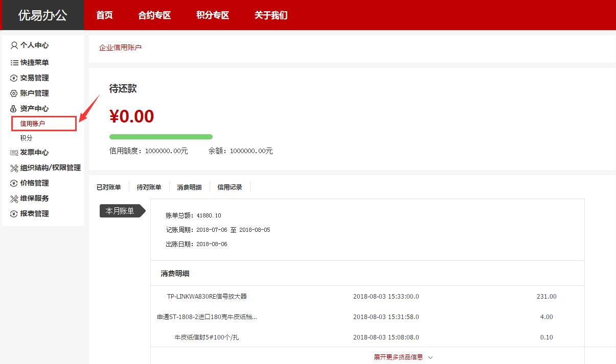Open 积分专区 in top navigation

click(x=213, y=15)
